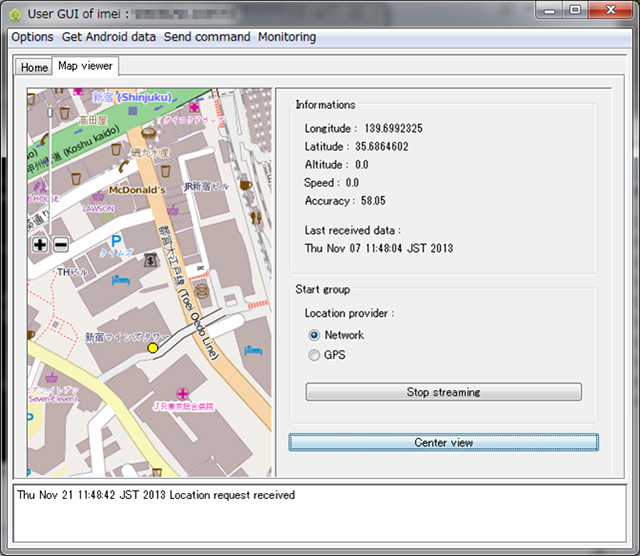Switch to the Home tab
The height and width of the screenshot is (556, 640).
click(x=34, y=67)
